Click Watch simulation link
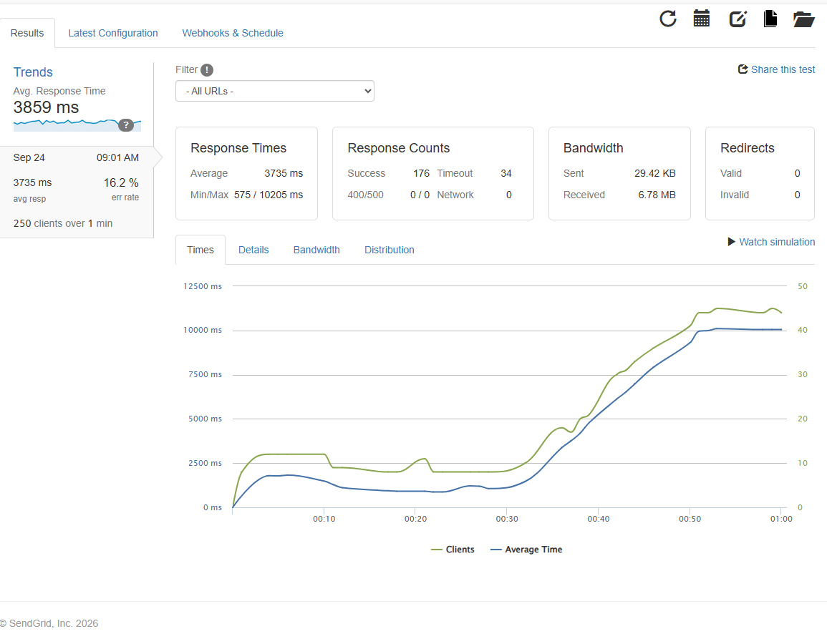Image resolution: width=827 pixels, height=644 pixels. click(777, 242)
